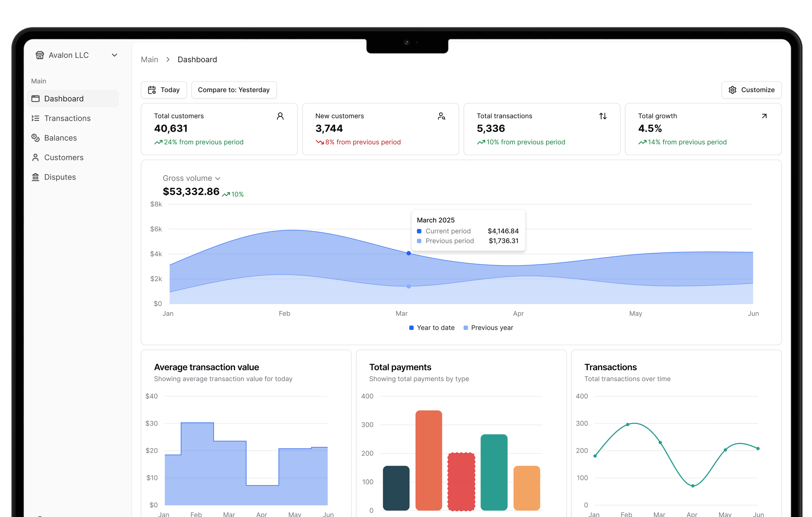Expand the Avalon LLC account switcher chevron
812x517 pixels.
click(x=114, y=55)
